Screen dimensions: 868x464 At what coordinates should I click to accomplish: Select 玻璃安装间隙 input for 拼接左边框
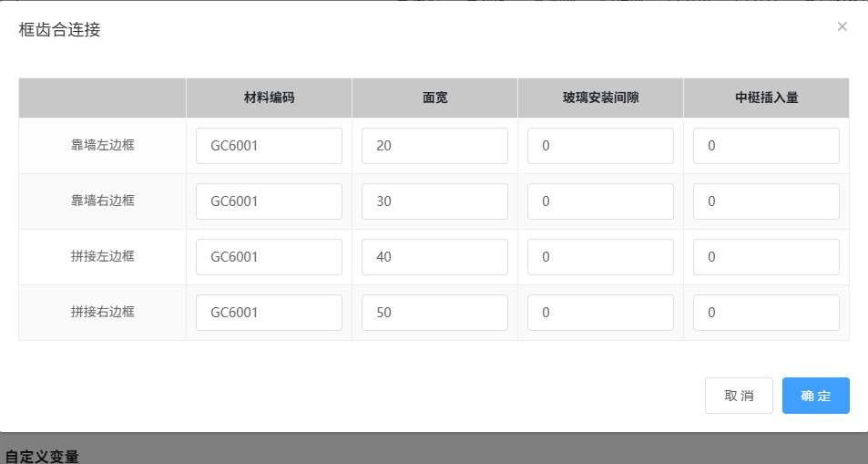pyautogui.click(x=600, y=257)
